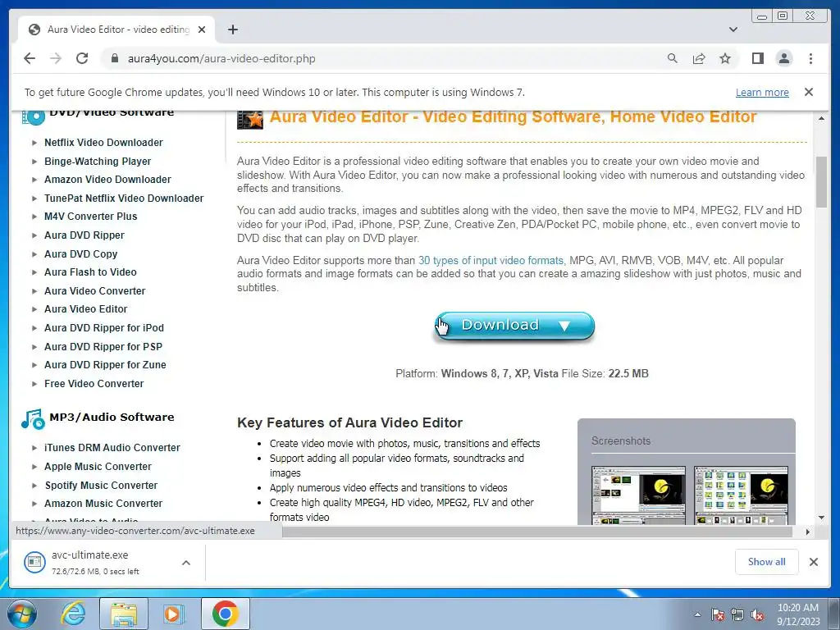This screenshot has height=630, width=840.
Task: View site info via the padlock icon
Action: [x=114, y=58]
